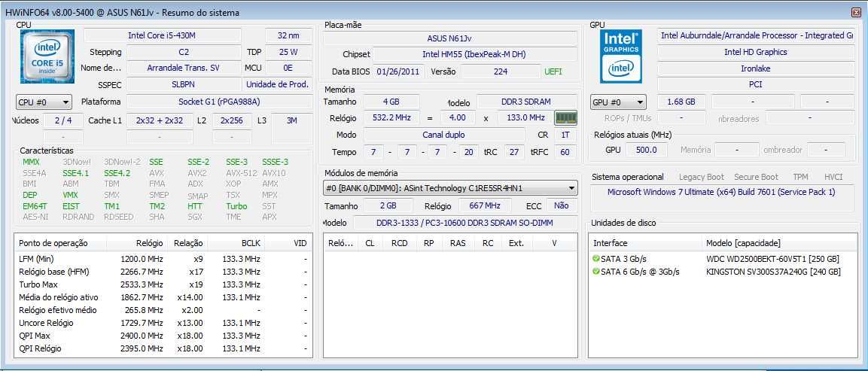The width and height of the screenshot is (868, 371).
Task: Click the Intel Graphics GPU logo
Action: click(x=621, y=56)
